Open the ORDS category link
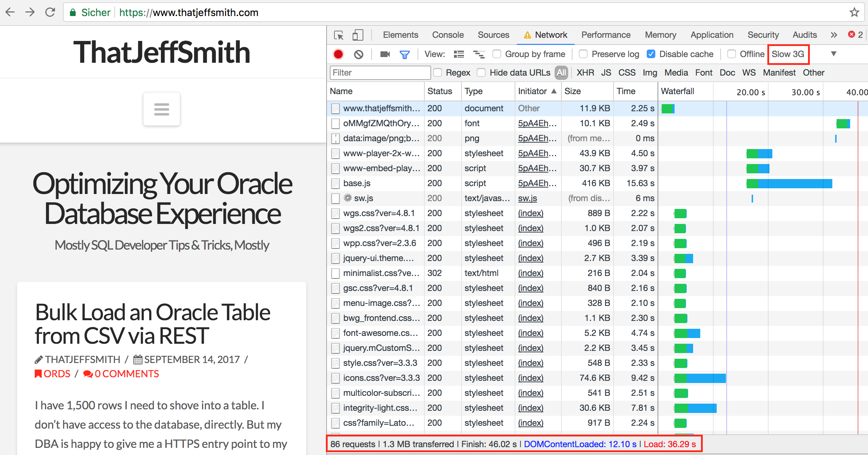Image resolution: width=868 pixels, height=455 pixels. [52, 374]
